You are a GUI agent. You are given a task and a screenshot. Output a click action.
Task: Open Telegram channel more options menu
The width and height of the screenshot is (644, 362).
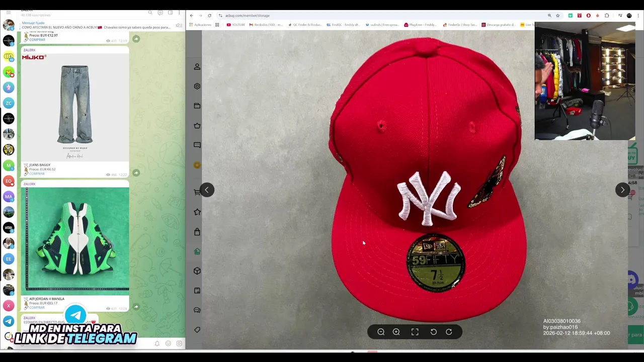179,13
